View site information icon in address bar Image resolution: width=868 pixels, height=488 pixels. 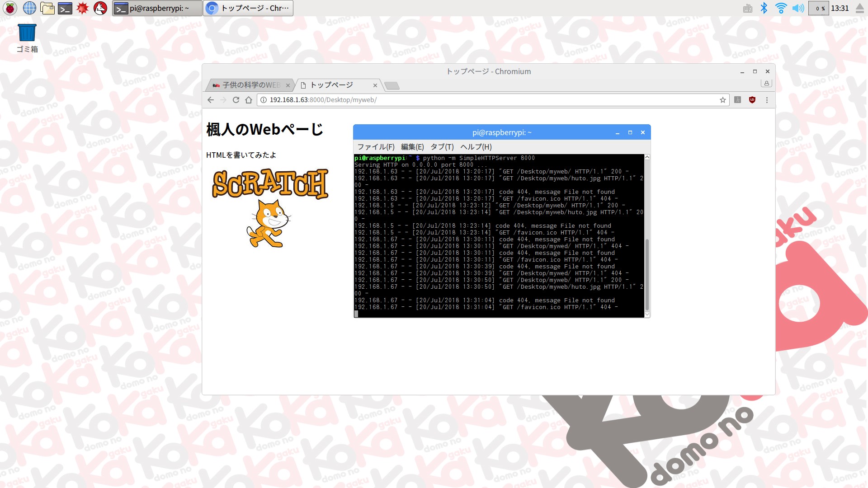(264, 100)
